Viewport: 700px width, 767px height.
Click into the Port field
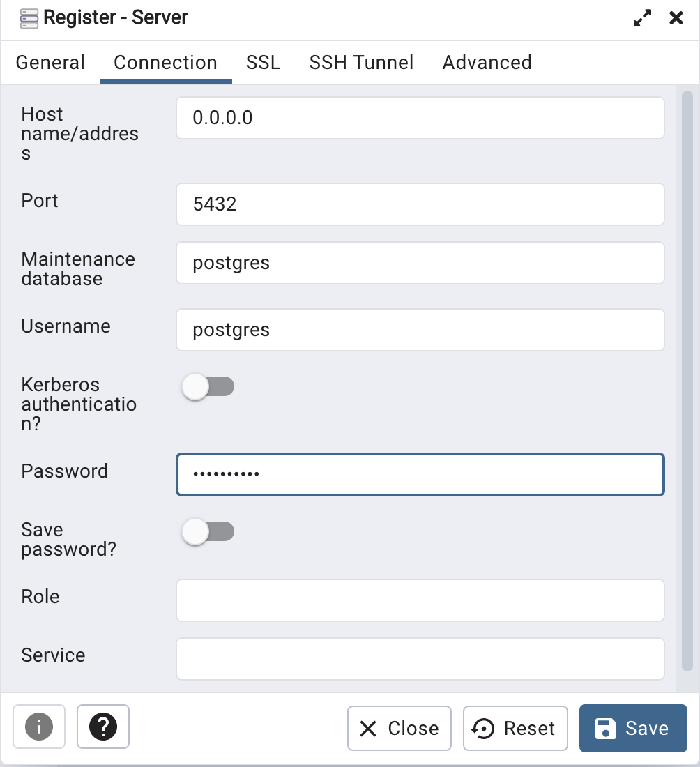[420, 204]
